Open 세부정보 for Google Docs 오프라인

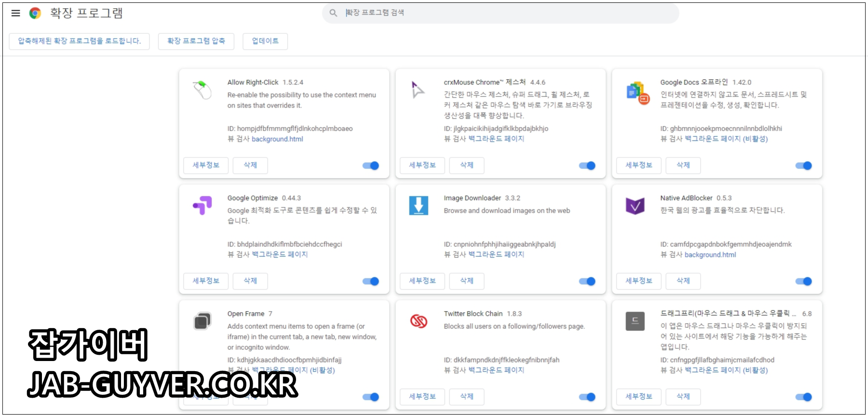pyautogui.click(x=639, y=165)
